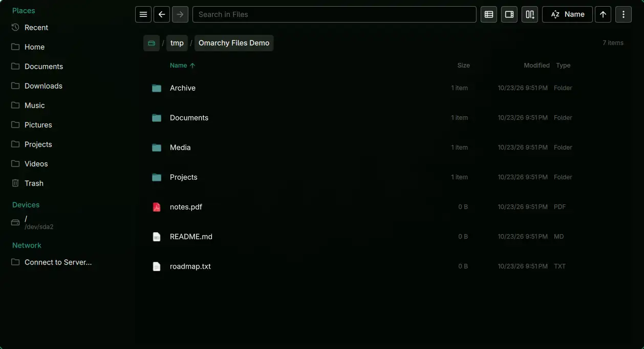Go back using the left arrow
This screenshot has height=349, width=644.
162,14
